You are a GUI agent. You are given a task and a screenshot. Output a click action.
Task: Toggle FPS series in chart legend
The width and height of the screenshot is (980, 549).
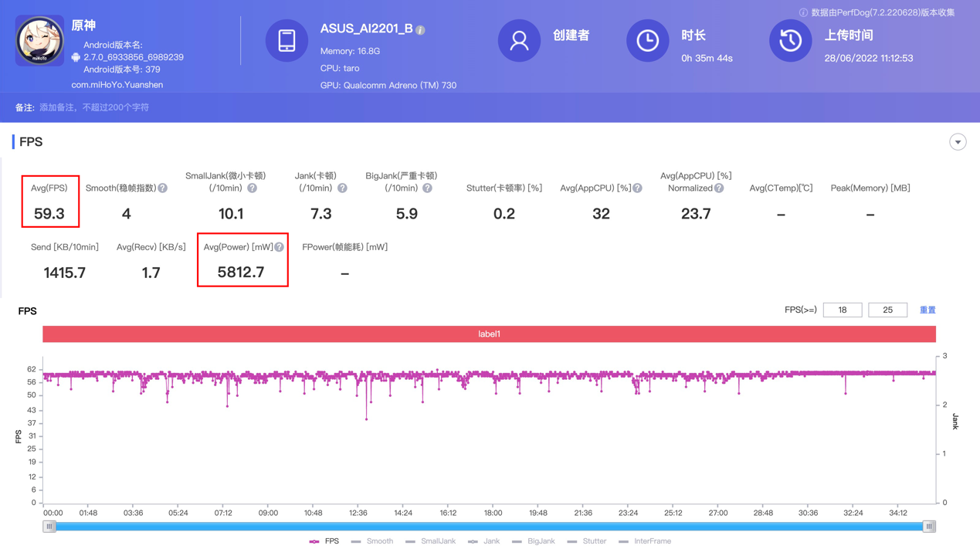tap(324, 541)
